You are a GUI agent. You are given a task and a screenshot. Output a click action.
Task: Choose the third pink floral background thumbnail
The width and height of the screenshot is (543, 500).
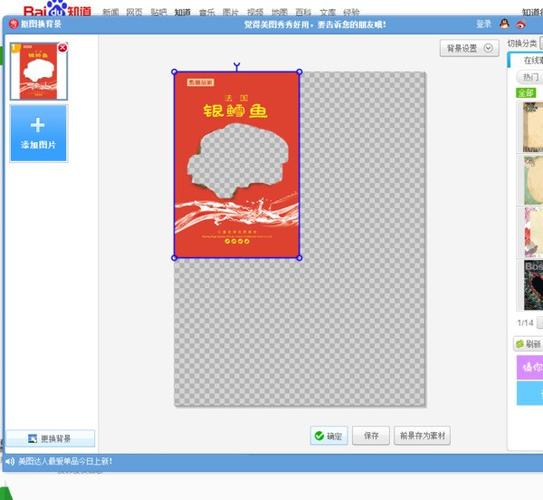533,233
